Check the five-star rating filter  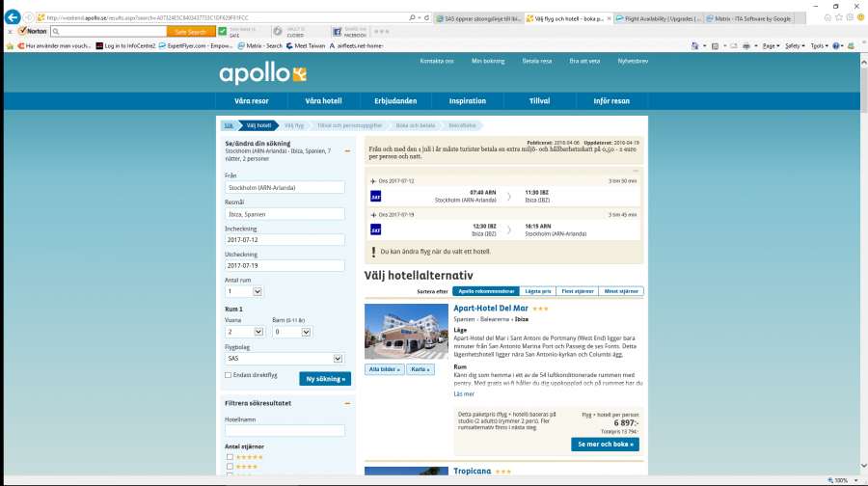(x=229, y=456)
